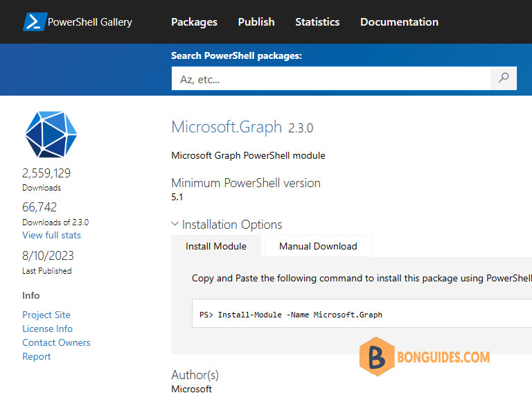Open the Project Site link
Screen dimensions: 532x402
(x=46, y=315)
